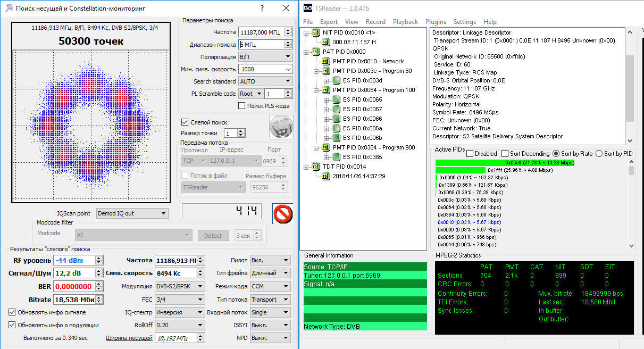
Task: Open the File menu in TSReader
Action: point(308,22)
